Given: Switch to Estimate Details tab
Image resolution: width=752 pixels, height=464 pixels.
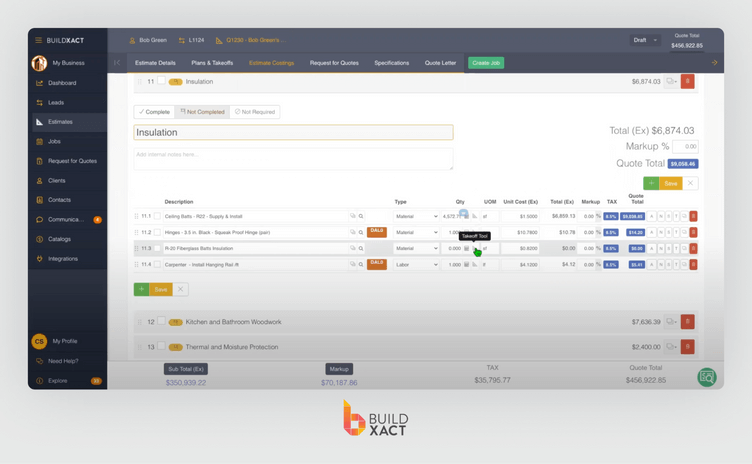Looking at the screenshot, I should (155, 63).
